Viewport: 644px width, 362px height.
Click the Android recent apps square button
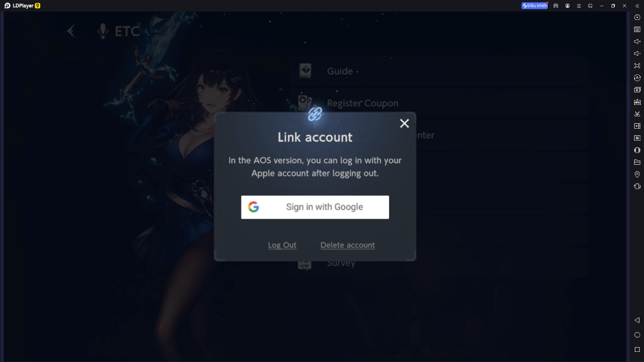[637, 349]
